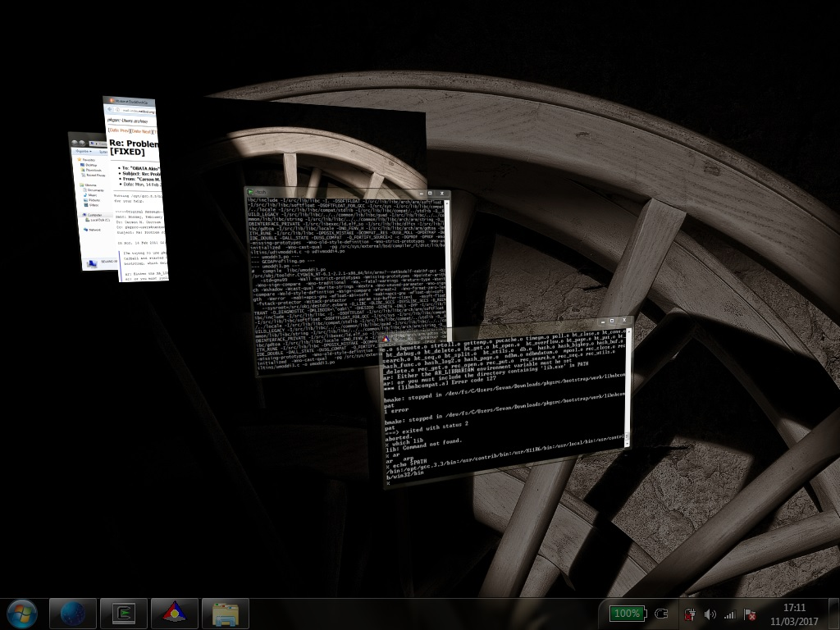Screen dimensions: 840x630
Task: Click the front terminal's title bar icon
Action: click(386, 339)
